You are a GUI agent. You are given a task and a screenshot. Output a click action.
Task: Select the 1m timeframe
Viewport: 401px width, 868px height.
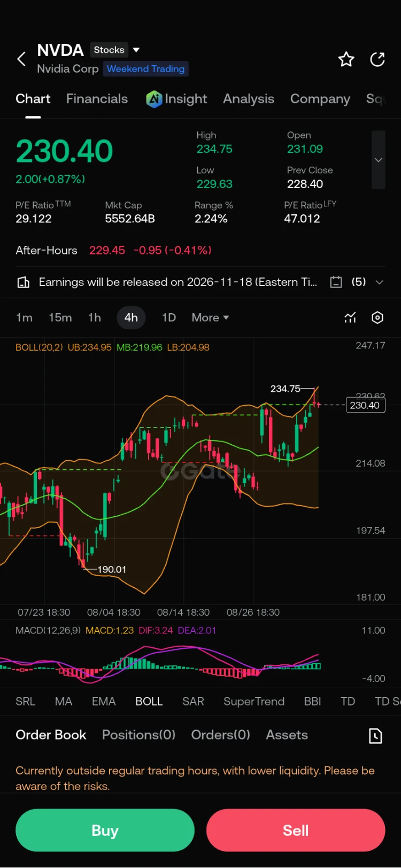tap(24, 317)
